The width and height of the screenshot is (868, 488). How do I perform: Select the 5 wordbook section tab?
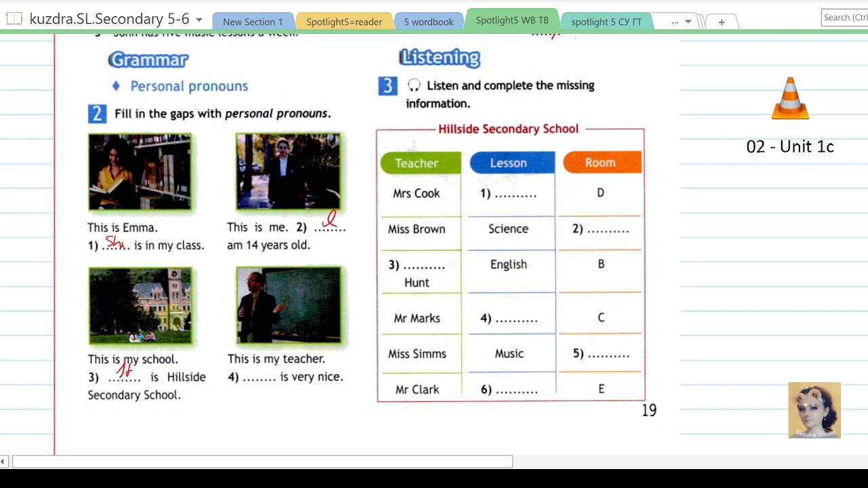429,22
